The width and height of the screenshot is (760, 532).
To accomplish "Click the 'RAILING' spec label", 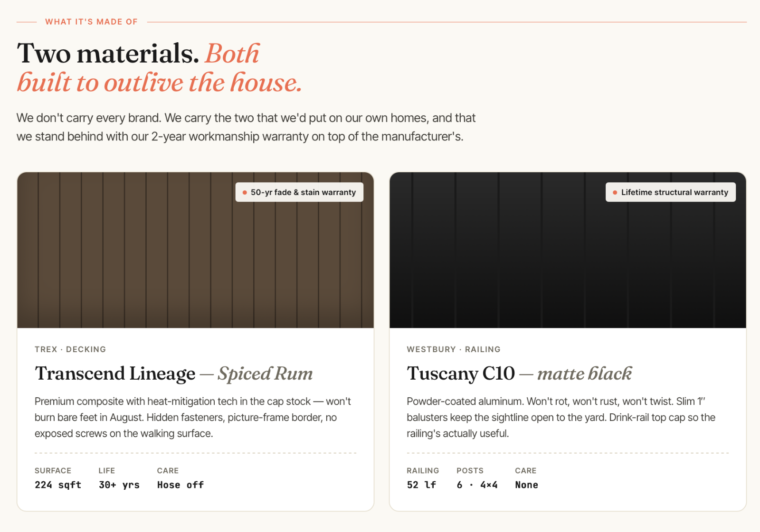I will [x=423, y=471].
